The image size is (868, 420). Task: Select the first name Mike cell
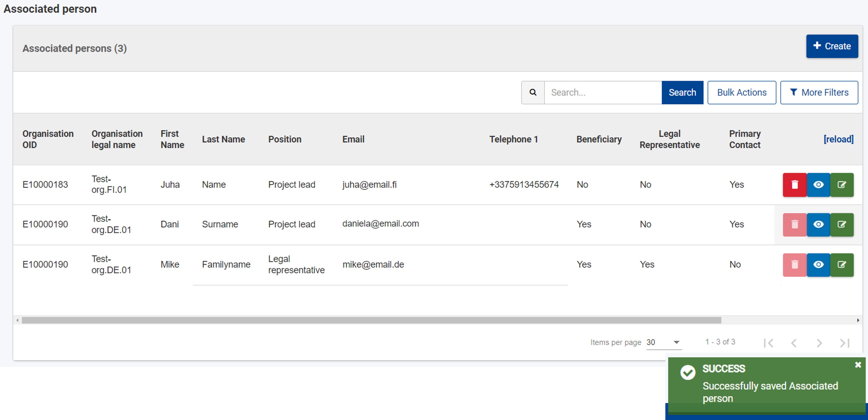pyautogui.click(x=169, y=264)
